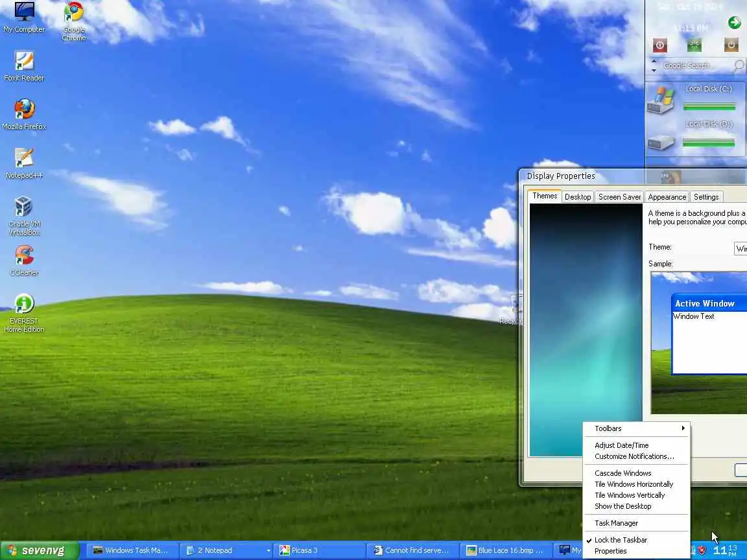This screenshot has height=560, width=747.
Task: Open the EVEREST Home Edition icon
Action: (24, 313)
